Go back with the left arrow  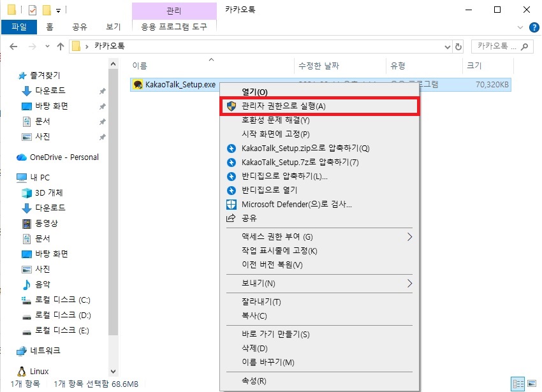[x=13, y=47]
